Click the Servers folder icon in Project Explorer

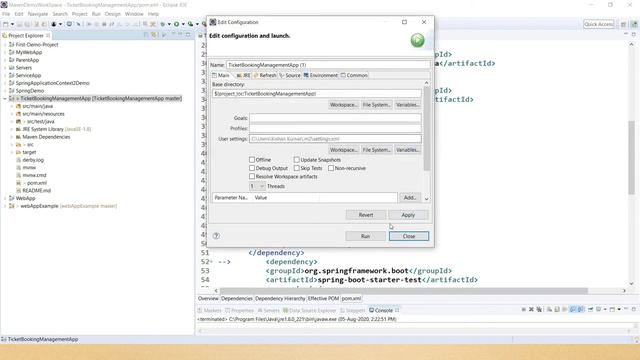[11, 67]
